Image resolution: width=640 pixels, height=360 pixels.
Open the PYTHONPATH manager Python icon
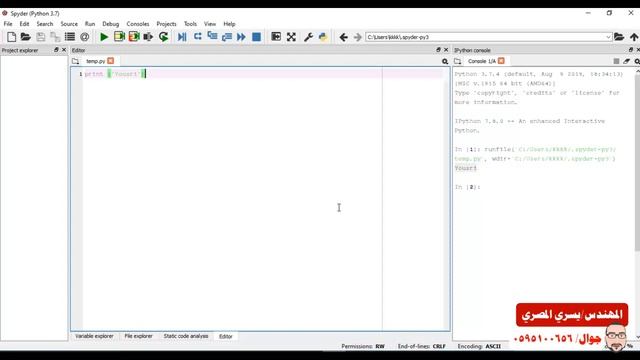[x=323, y=37]
